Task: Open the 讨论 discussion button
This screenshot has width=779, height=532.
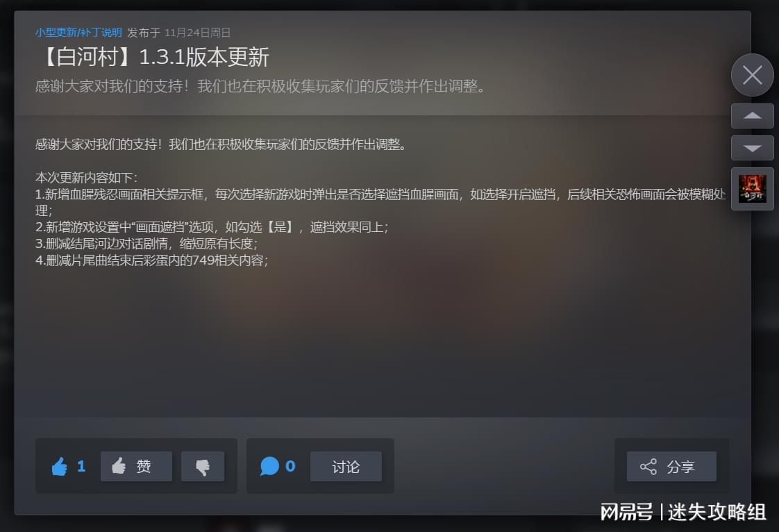Action: (x=346, y=467)
